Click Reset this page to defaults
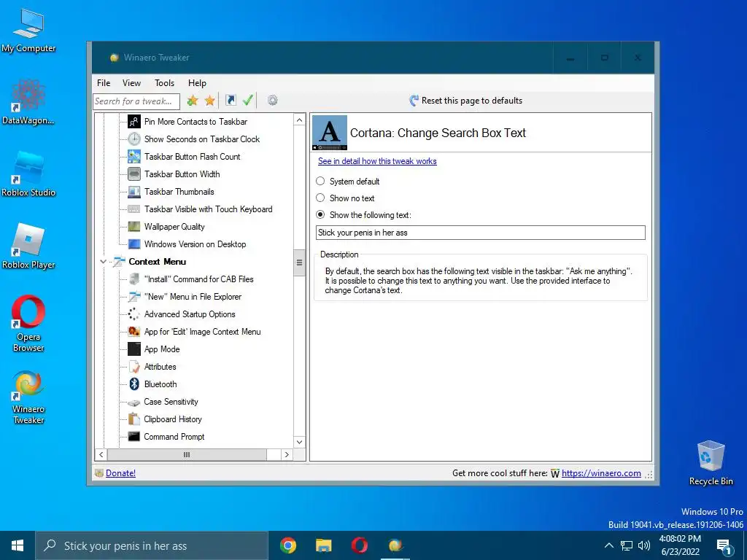Image resolution: width=747 pixels, height=560 pixels. click(465, 101)
